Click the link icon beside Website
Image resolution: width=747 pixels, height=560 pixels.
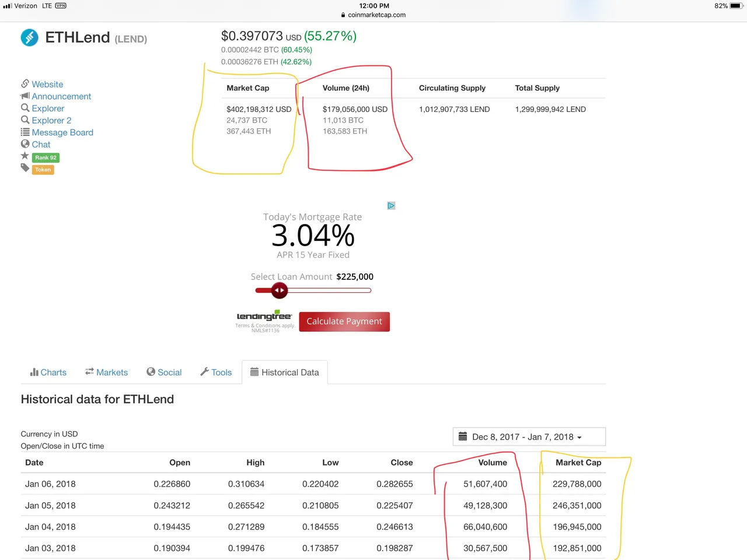(25, 83)
